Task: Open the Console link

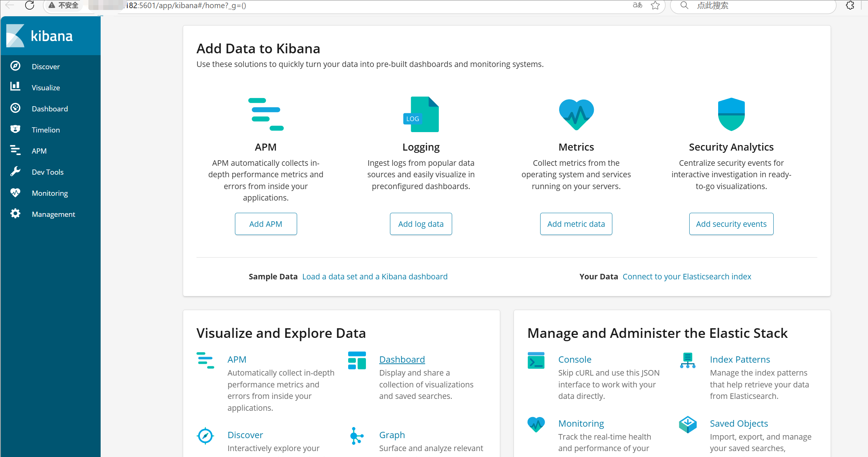Action: pos(575,359)
